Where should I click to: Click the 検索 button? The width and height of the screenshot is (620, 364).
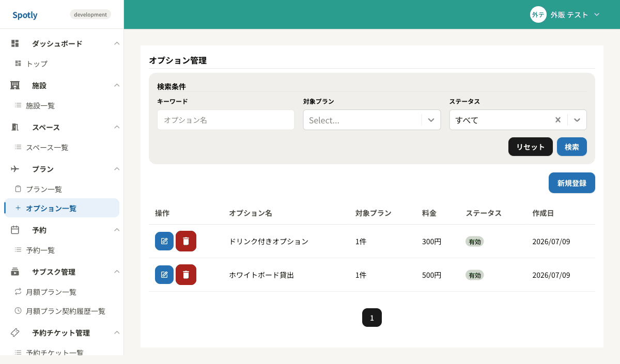pyautogui.click(x=572, y=147)
